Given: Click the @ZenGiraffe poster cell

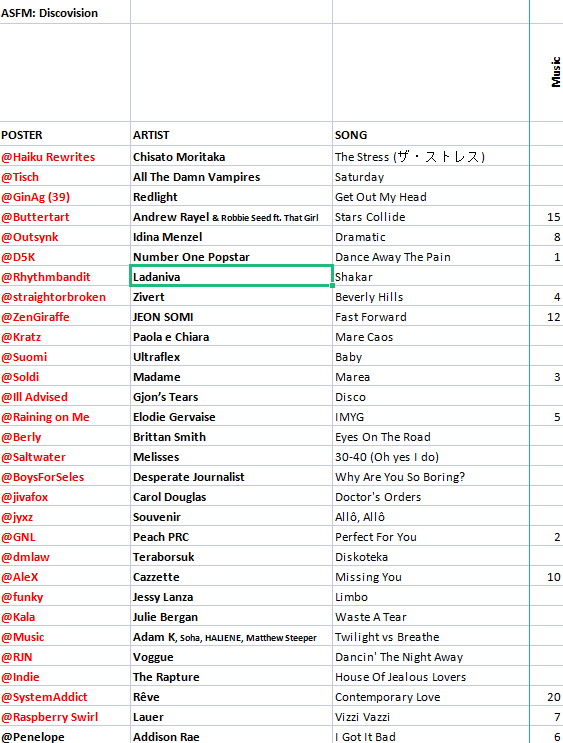Looking at the screenshot, I should (x=65, y=317).
